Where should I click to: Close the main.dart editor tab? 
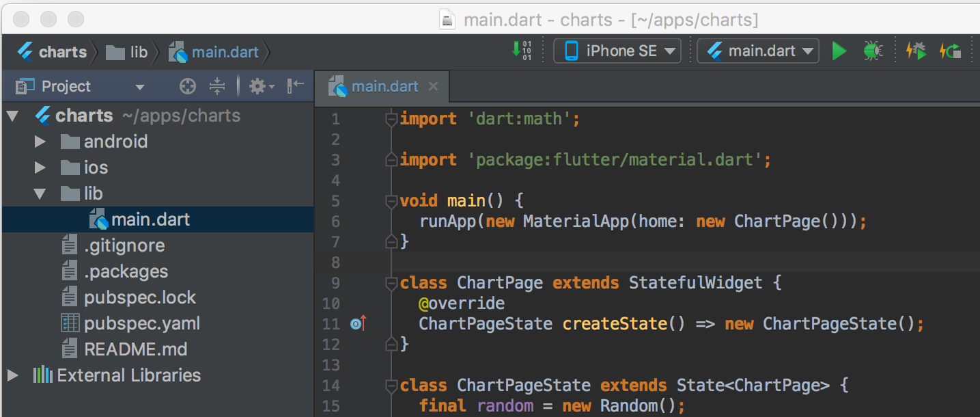(433, 87)
